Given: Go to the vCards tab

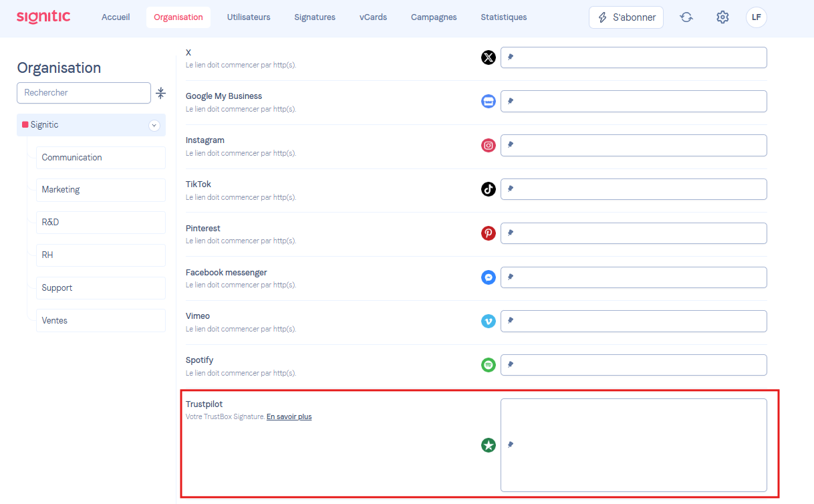Looking at the screenshot, I should 373,17.
